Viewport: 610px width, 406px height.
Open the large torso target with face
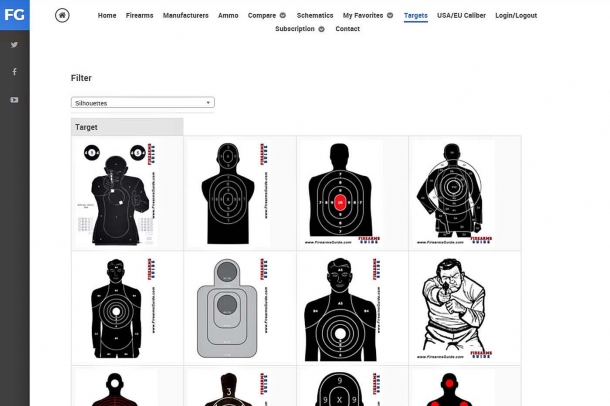(341, 308)
